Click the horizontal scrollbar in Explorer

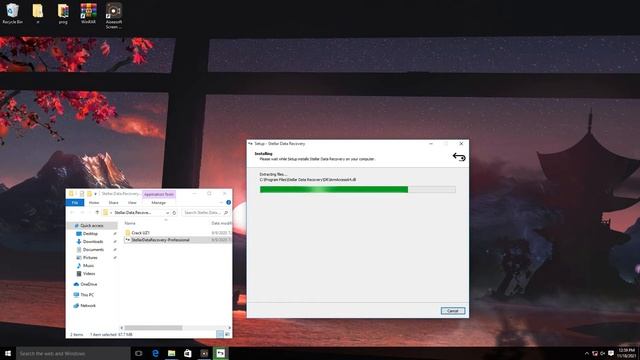pos(153,328)
